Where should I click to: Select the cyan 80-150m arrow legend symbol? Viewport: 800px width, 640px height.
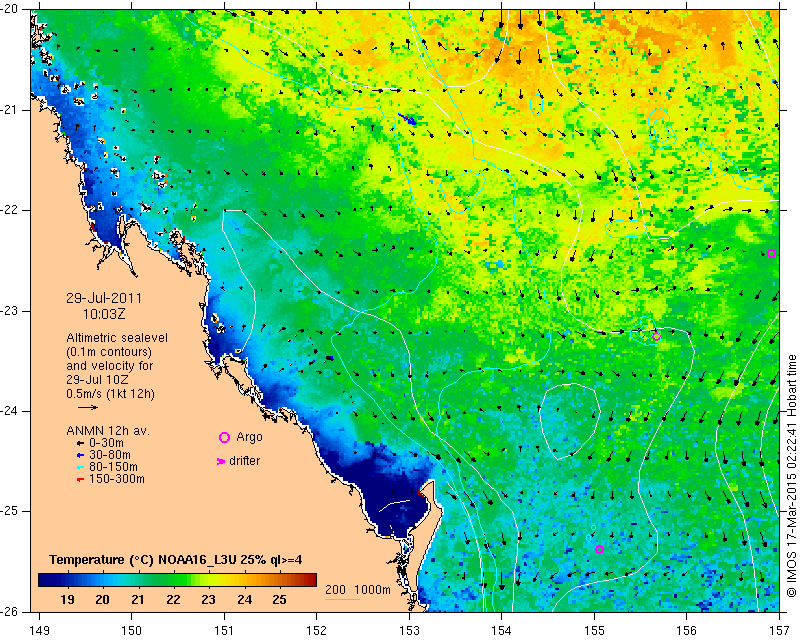click(81, 467)
